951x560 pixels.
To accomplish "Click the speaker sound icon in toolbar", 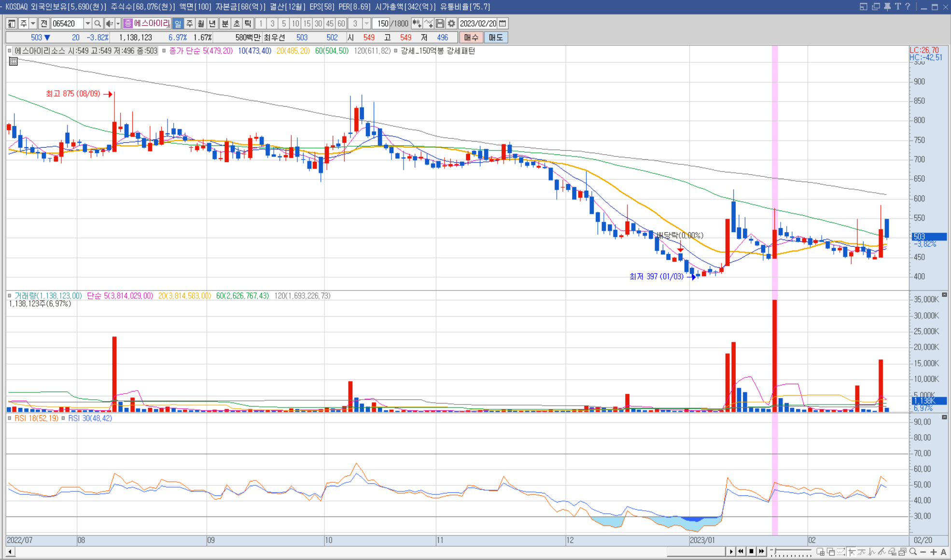I will click(x=110, y=24).
